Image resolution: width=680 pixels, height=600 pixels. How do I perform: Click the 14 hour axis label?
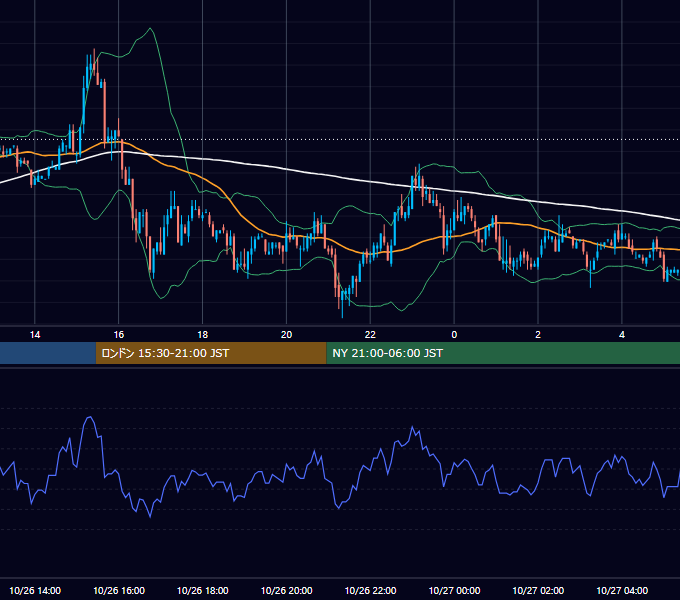[35, 335]
